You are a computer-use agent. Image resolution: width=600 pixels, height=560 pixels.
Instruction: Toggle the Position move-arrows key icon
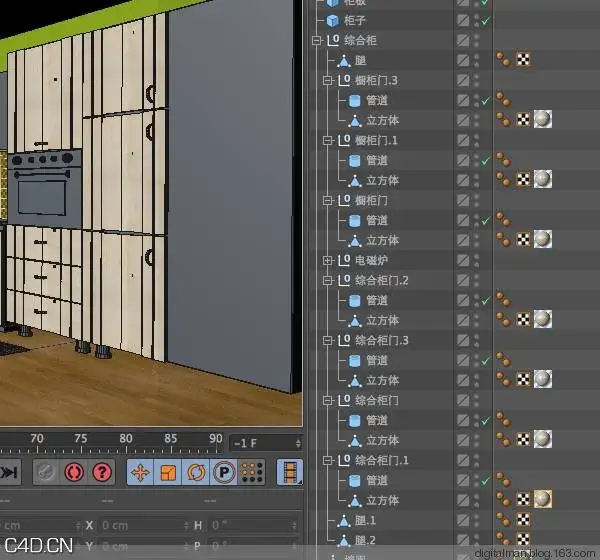tap(140, 472)
